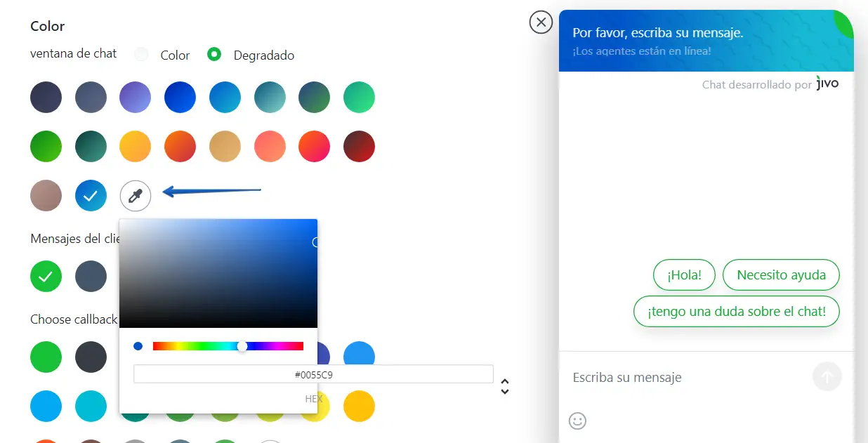868x443 pixels.
Task: Click the Jivo logo in chat widget
Action: tap(827, 84)
